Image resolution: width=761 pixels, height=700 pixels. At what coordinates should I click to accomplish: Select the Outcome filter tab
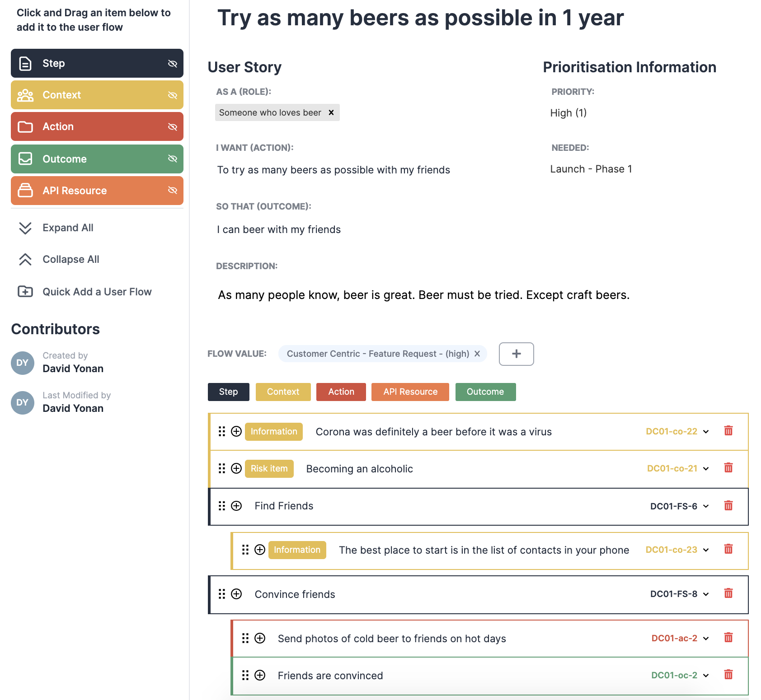point(485,392)
